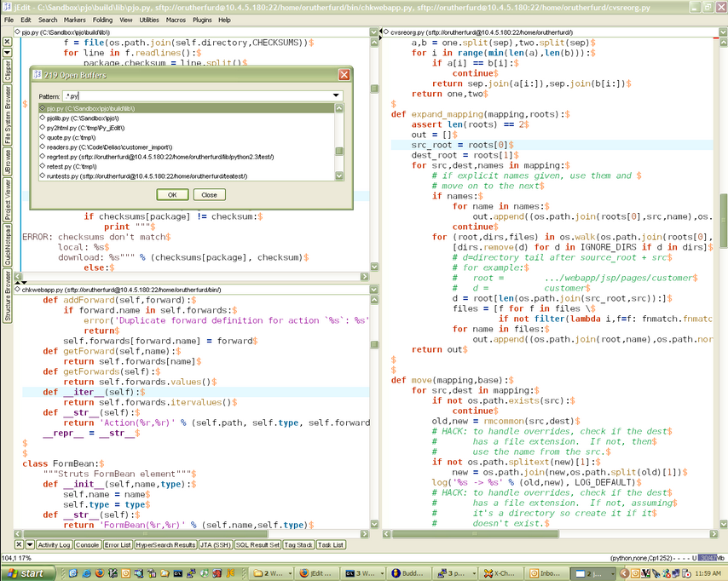Toggle the File System Browser side panel

pos(7,115)
